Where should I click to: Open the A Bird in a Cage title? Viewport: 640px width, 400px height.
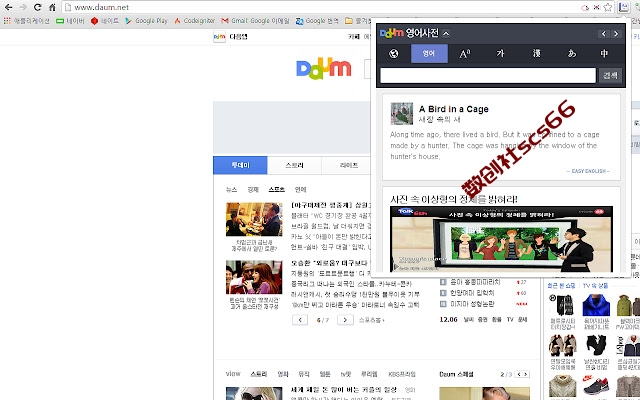tap(453, 109)
